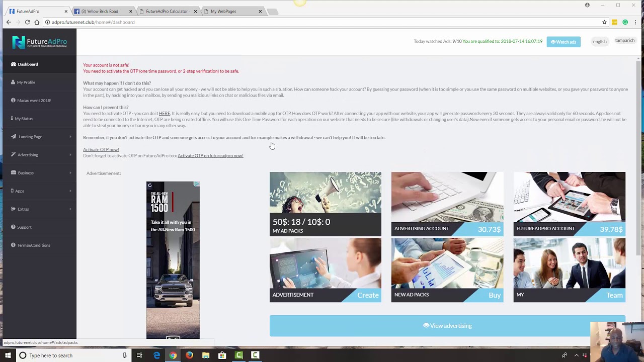
Task: Open the Windows Start menu
Action: click(x=8, y=355)
